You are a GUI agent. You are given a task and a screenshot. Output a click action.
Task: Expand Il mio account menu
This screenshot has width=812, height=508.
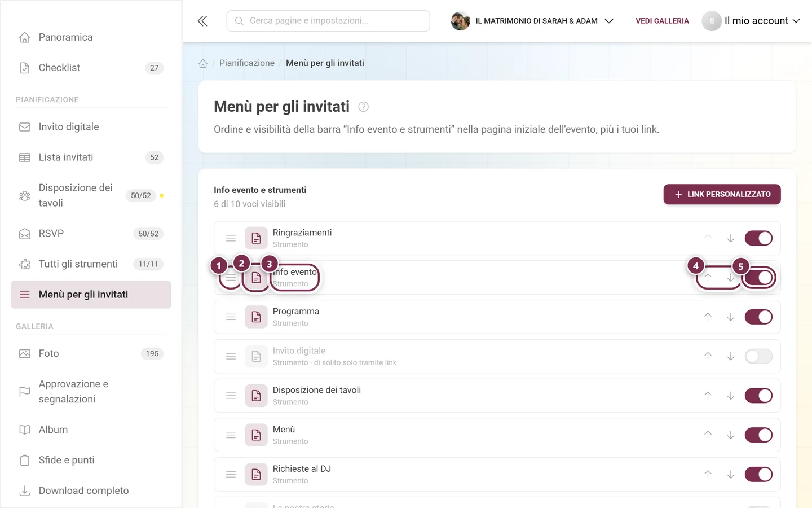pyautogui.click(x=751, y=21)
